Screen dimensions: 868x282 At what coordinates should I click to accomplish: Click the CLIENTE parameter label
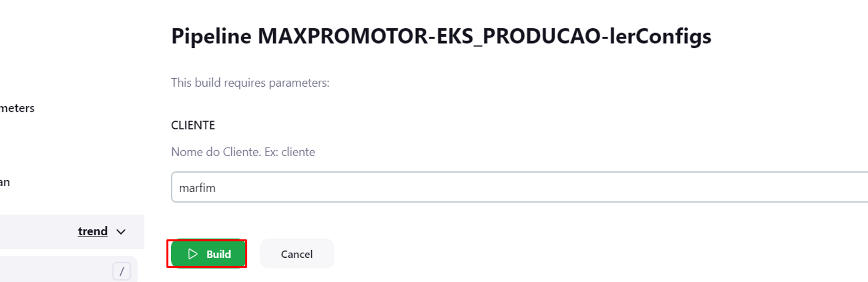click(x=193, y=125)
